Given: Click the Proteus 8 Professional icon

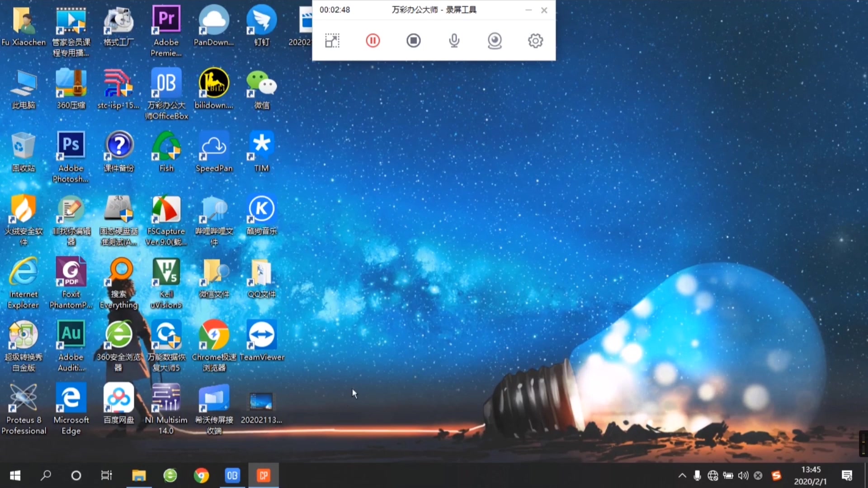Looking at the screenshot, I should click(24, 399).
